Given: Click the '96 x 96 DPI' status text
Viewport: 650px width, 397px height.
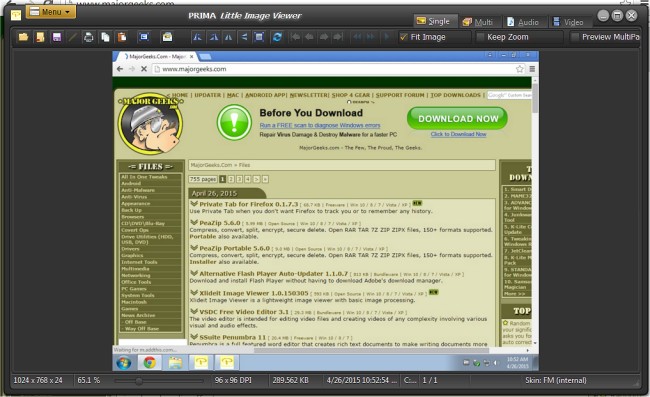Looking at the screenshot, I should [x=233, y=380].
